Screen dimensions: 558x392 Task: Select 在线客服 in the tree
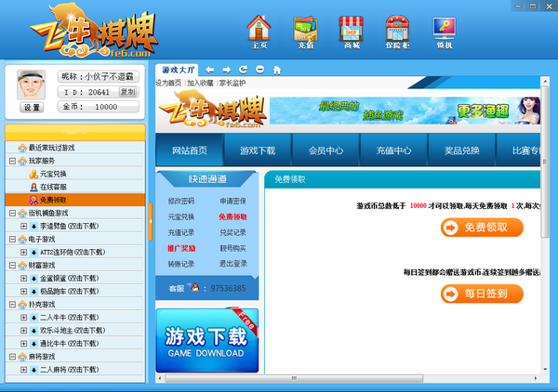(x=53, y=187)
